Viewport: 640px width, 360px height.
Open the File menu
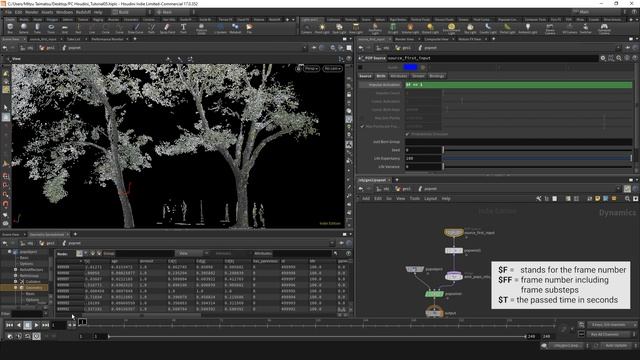pos(8,12)
